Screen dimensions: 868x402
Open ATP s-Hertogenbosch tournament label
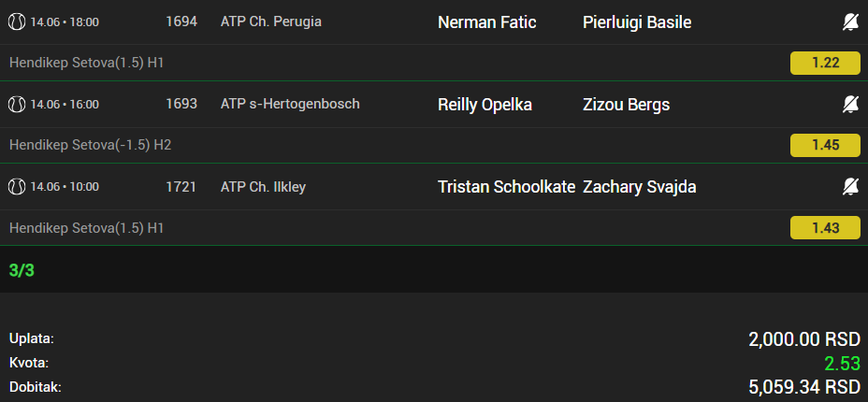click(290, 104)
